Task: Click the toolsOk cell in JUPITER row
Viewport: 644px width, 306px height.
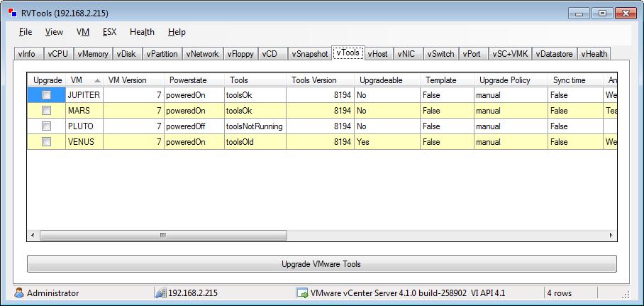Action: click(x=255, y=95)
